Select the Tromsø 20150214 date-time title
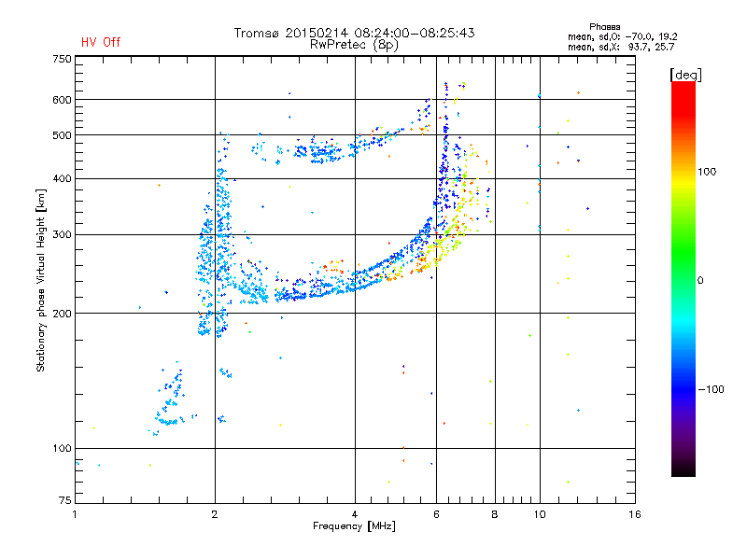The width and height of the screenshot is (747, 560). 354,33
